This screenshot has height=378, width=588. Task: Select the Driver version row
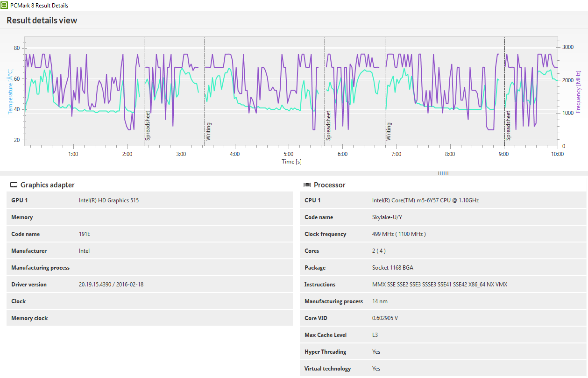tap(149, 285)
